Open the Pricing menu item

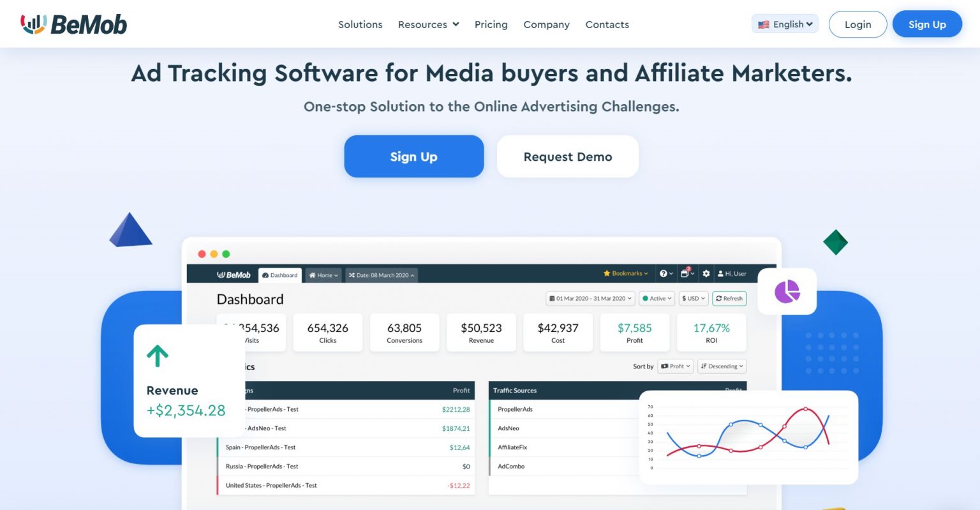(491, 24)
